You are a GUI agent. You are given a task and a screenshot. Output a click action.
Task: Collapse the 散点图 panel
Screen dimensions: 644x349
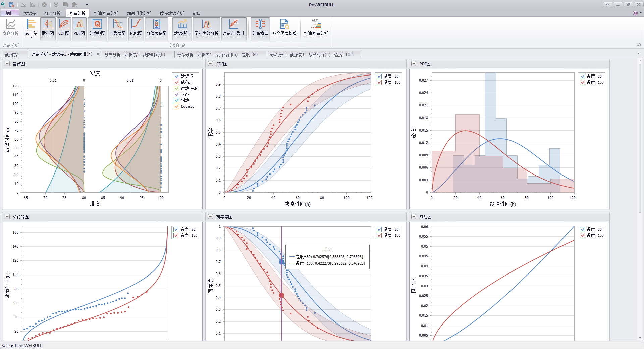[x=7, y=64]
